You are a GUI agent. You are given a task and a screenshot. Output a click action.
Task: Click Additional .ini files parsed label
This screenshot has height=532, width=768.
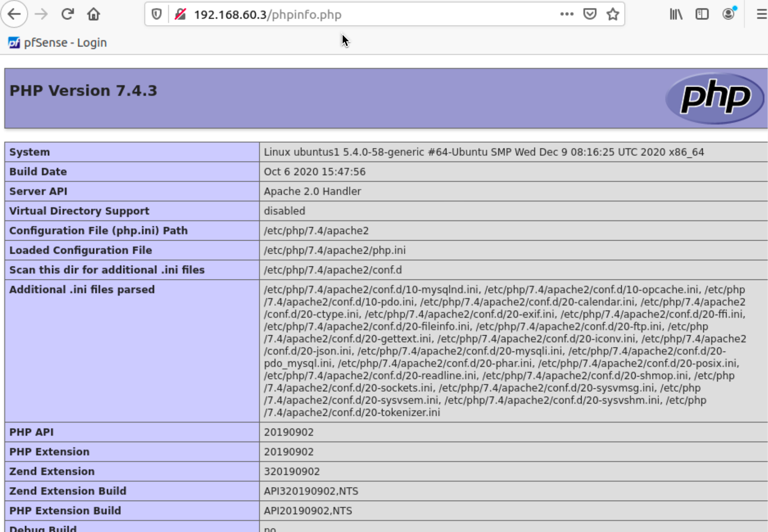[82, 289]
